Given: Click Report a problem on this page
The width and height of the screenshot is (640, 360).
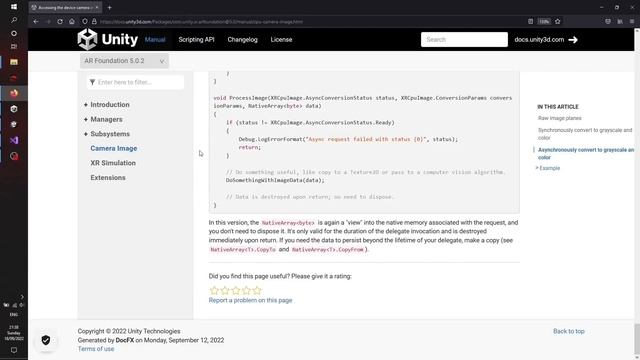Looking at the screenshot, I should (x=250, y=300).
